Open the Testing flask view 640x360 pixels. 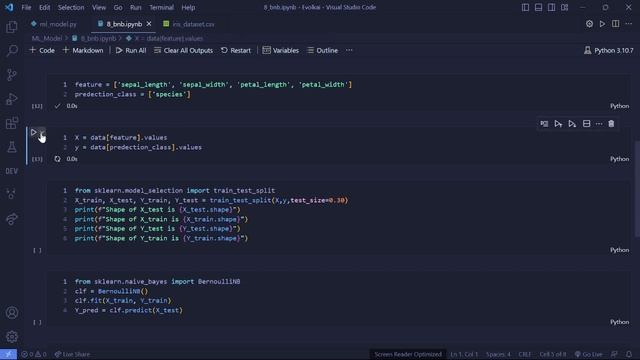(x=12, y=147)
